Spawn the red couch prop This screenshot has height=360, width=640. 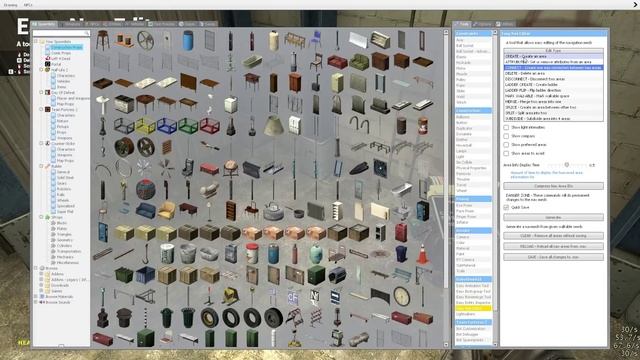(x=337, y=62)
